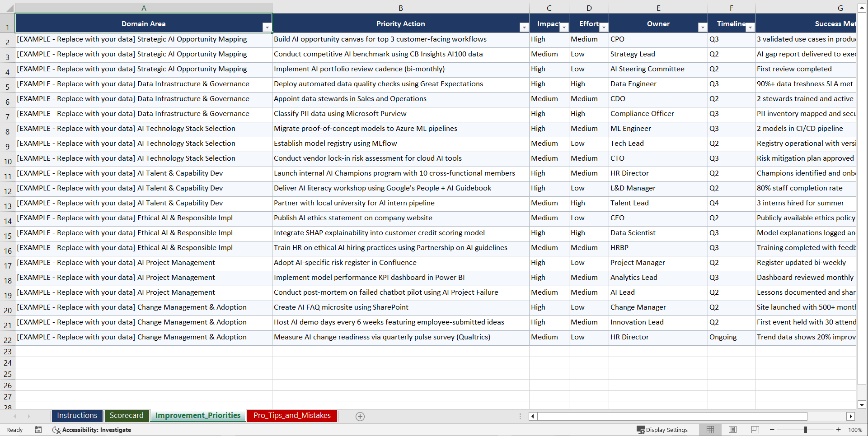Zoom out with the minus button
The image size is (868, 436).
click(x=772, y=430)
